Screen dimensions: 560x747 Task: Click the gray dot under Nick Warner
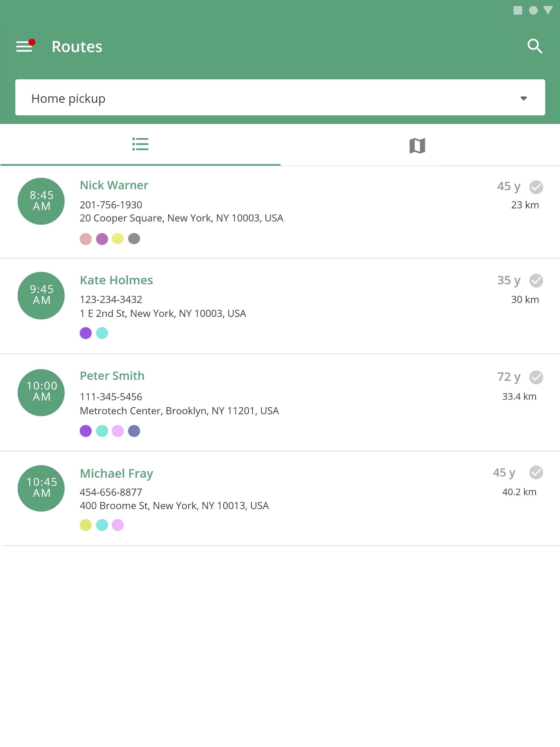coord(134,238)
